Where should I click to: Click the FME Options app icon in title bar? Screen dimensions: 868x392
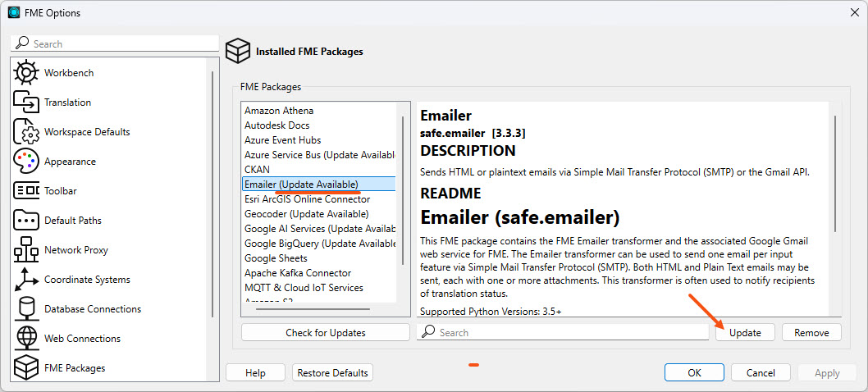pos(15,13)
